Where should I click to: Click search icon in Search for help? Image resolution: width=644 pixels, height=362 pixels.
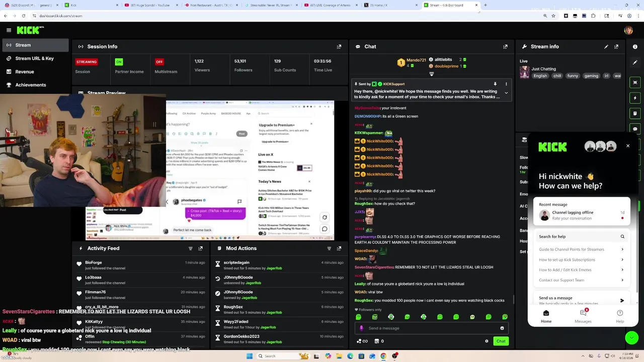tap(622, 237)
